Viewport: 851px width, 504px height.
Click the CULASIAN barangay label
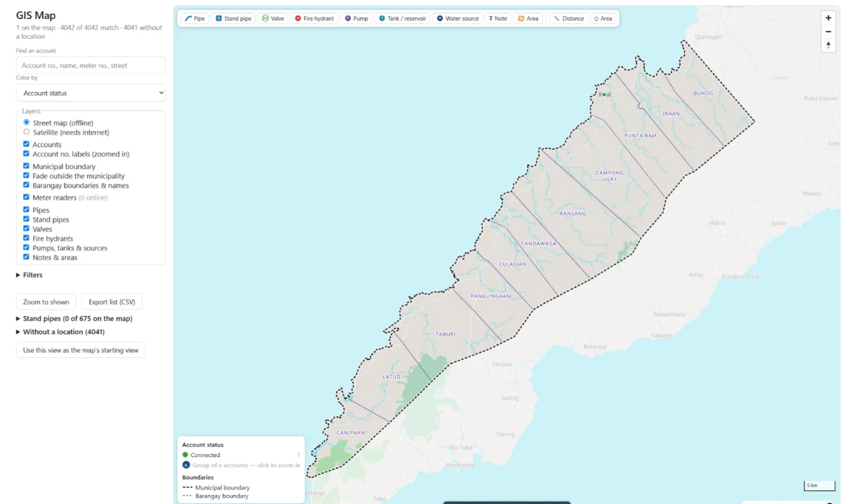512,264
